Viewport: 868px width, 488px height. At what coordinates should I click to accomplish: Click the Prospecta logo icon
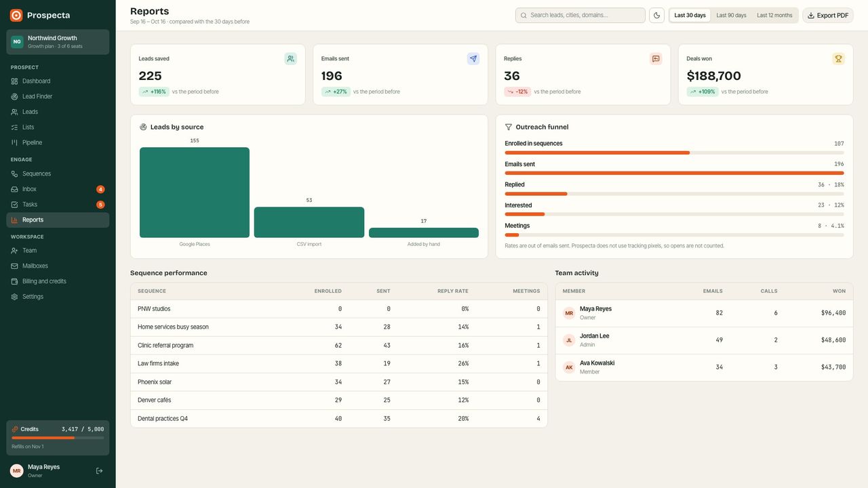16,15
